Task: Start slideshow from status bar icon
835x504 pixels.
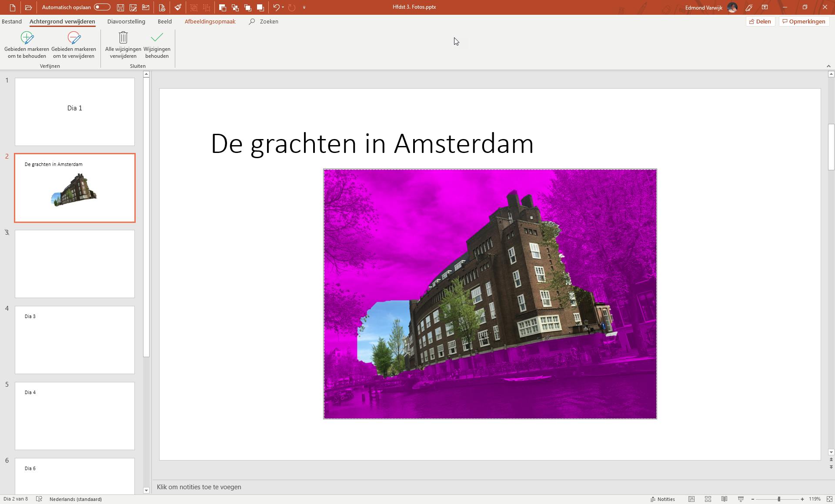Action: pyautogui.click(x=741, y=499)
